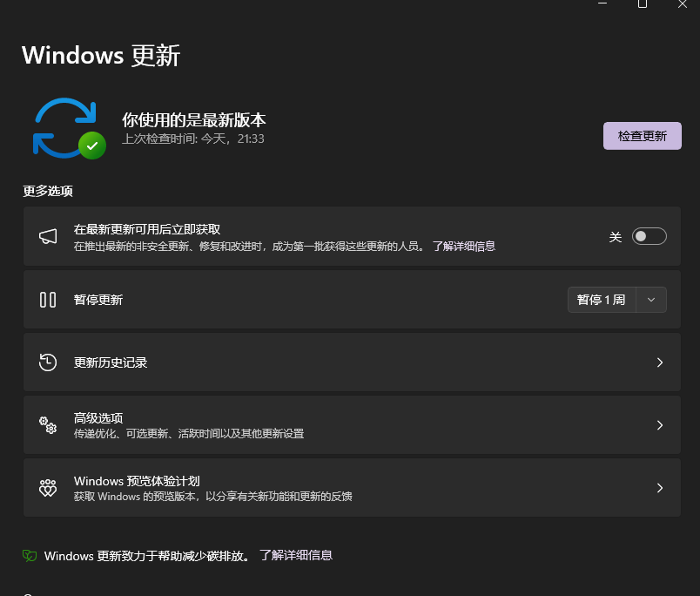Screen dimensions: 700x596
Task: Open 了解详细信息 link about latest updates
Action: [x=464, y=247]
